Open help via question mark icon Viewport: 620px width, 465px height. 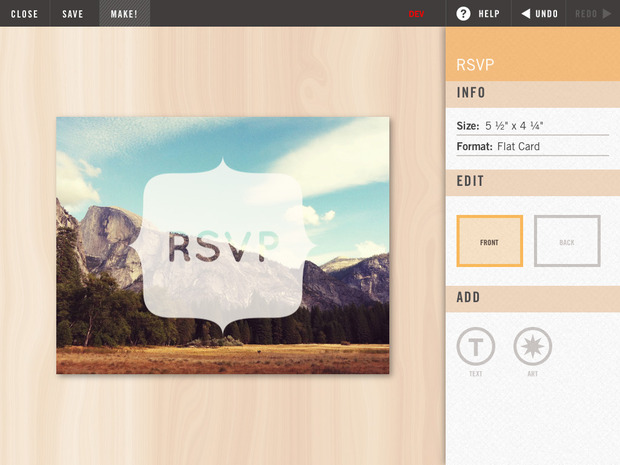pyautogui.click(x=464, y=14)
